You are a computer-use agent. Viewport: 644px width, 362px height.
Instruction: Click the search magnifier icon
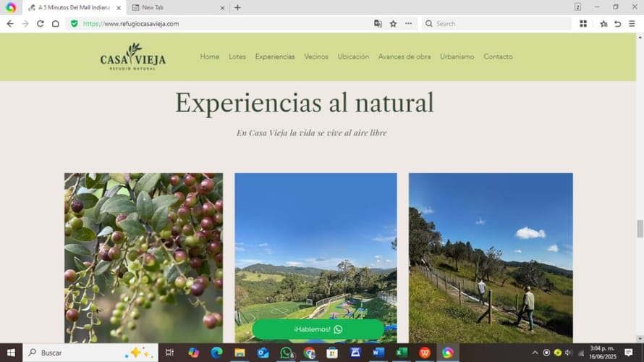429,24
